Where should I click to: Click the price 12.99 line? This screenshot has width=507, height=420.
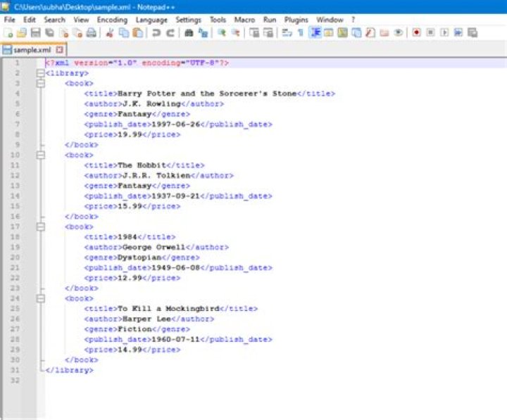pos(132,278)
